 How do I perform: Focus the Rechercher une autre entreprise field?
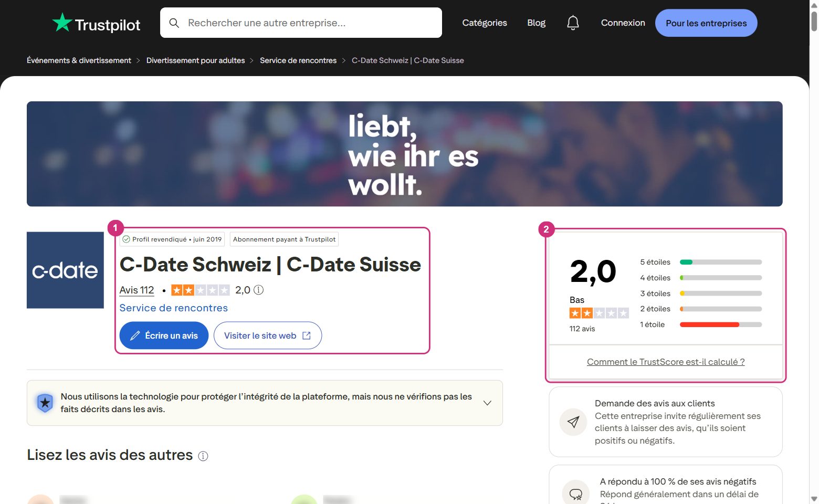[x=301, y=23]
